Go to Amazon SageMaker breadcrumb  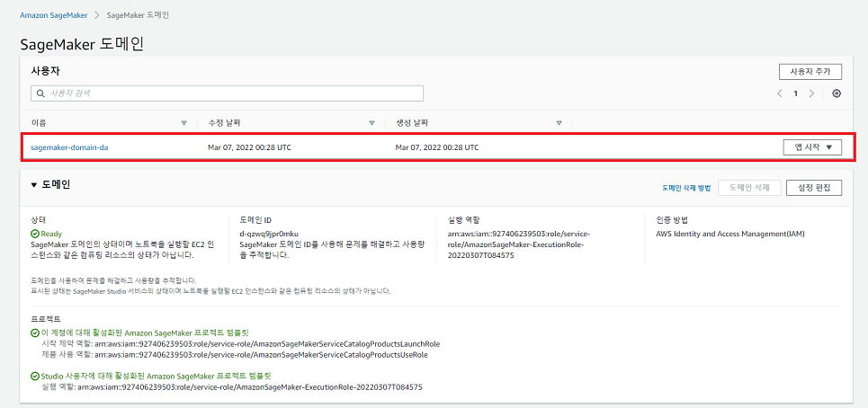pos(54,15)
